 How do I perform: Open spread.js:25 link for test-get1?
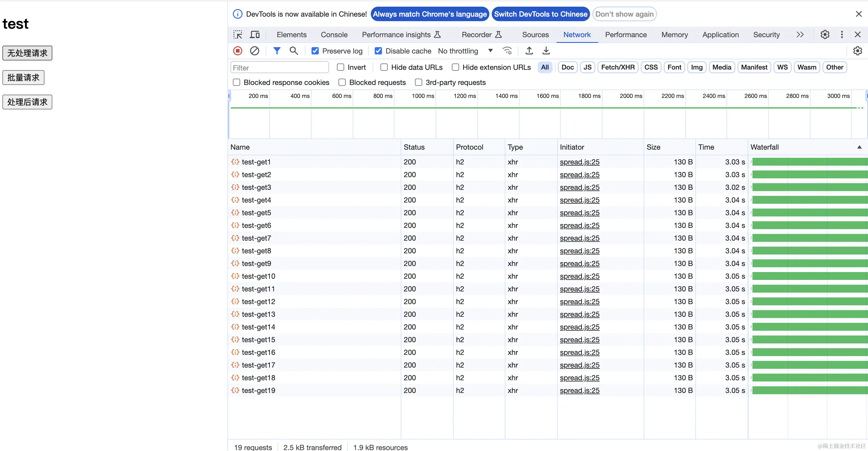[579, 162]
